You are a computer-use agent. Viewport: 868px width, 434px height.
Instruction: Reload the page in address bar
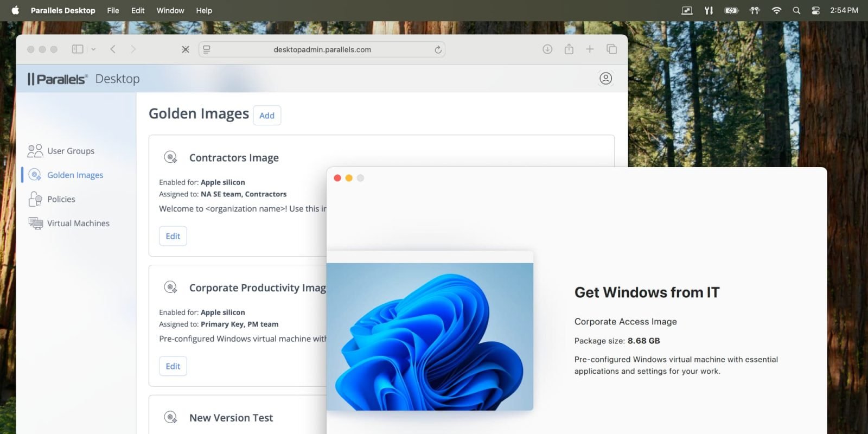coord(438,50)
